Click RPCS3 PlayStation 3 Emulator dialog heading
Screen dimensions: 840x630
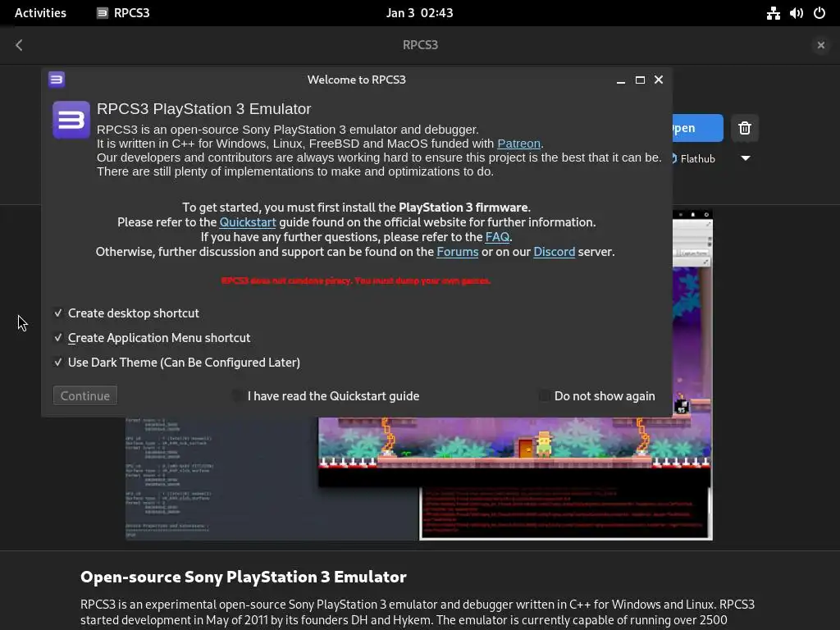[203, 109]
